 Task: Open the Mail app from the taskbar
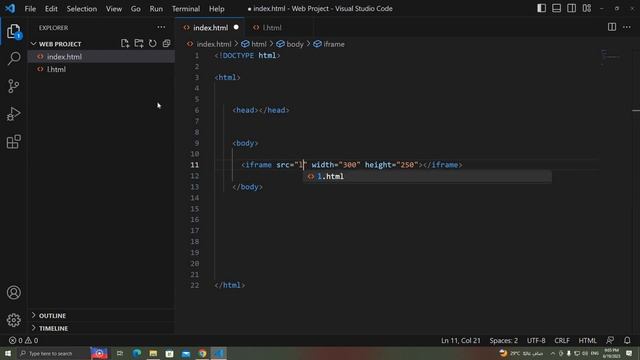(186, 353)
